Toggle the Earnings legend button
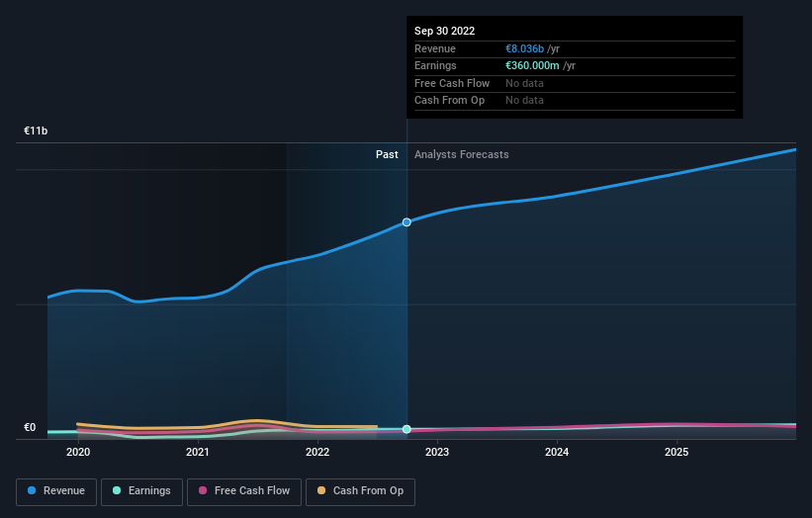The height and width of the screenshot is (518, 812). (x=141, y=491)
